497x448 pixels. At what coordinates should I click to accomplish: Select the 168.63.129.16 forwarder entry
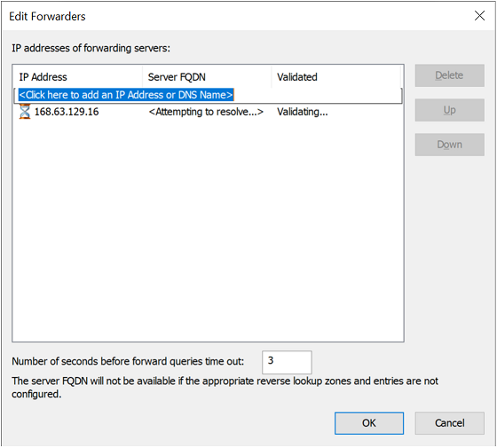[67, 112]
